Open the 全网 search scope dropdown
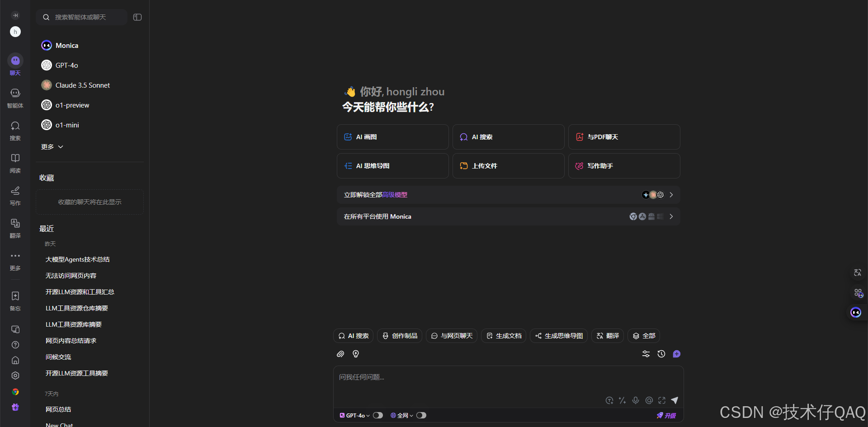 (402, 415)
